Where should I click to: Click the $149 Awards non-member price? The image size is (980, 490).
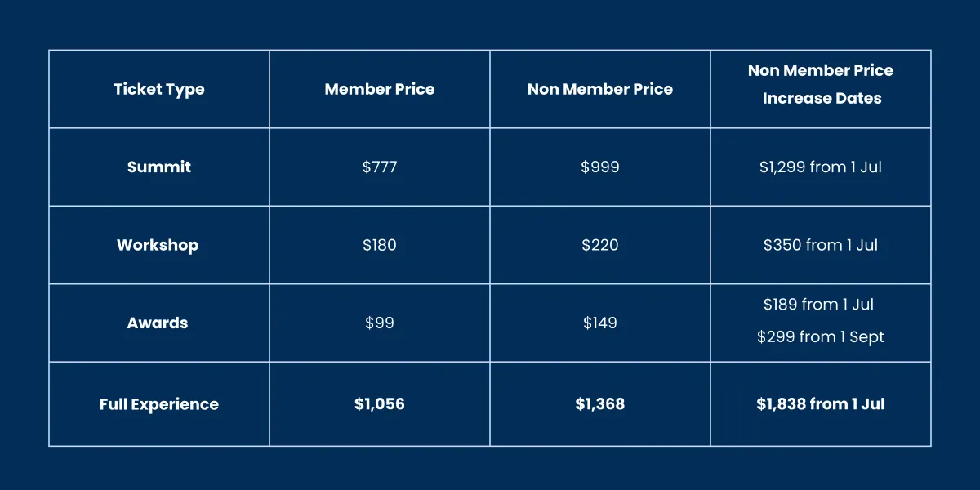[x=600, y=323]
